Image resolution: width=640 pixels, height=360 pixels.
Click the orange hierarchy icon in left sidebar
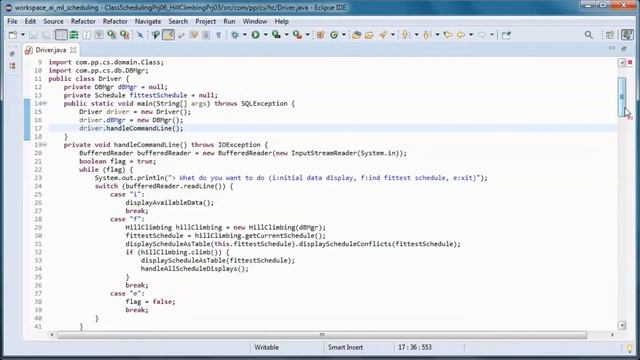click(x=12, y=66)
